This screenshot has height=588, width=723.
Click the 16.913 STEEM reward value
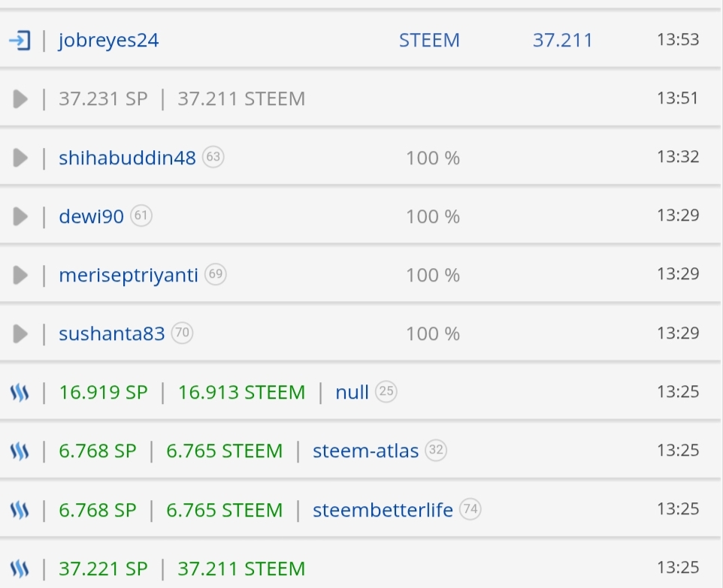[x=241, y=393]
